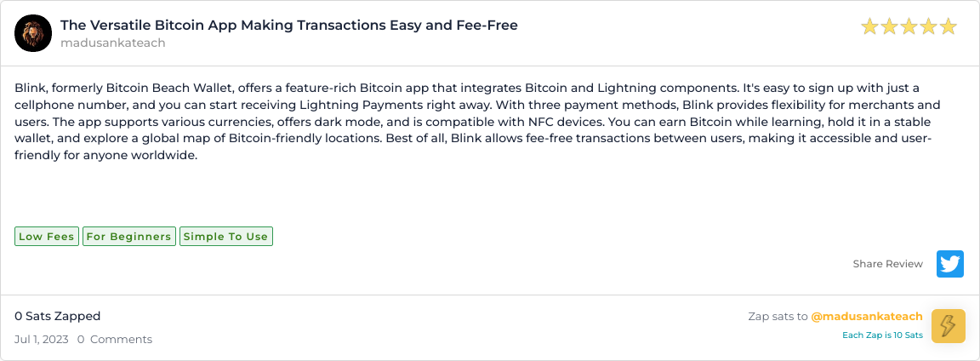980x361 pixels.
Task: Click the third rating star
Action: [909, 27]
